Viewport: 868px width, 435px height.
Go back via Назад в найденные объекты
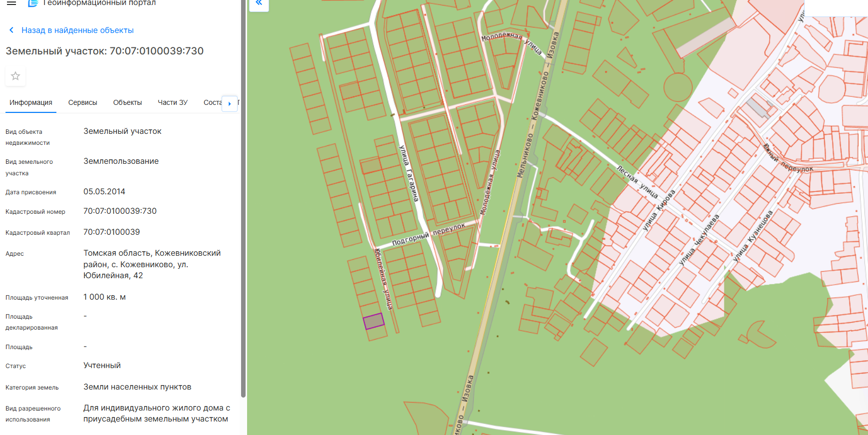(x=77, y=30)
